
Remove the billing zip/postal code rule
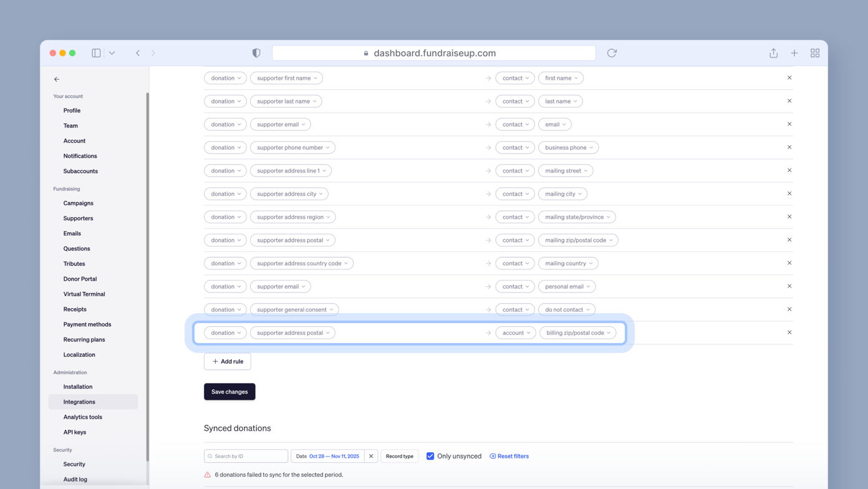point(789,332)
